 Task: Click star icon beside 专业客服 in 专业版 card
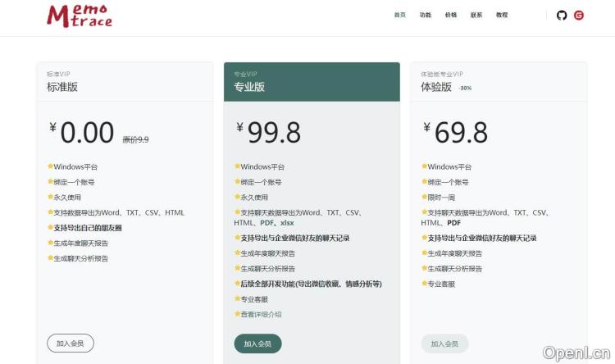coord(237,299)
